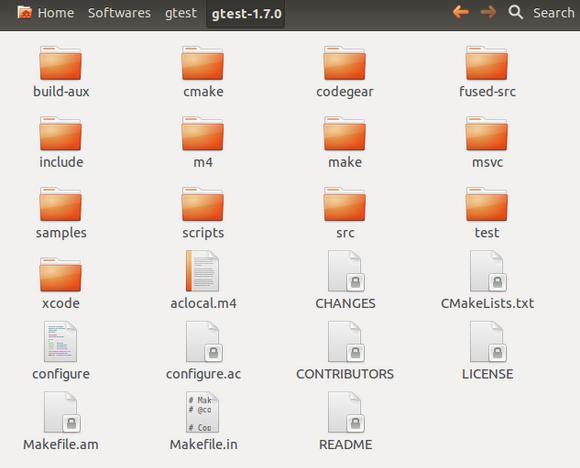Select the Makefile.am file icon

tap(62, 412)
